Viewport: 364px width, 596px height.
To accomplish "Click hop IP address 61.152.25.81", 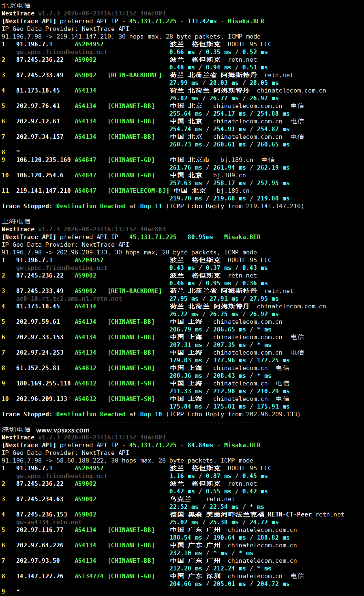I will (x=38, y=368).
